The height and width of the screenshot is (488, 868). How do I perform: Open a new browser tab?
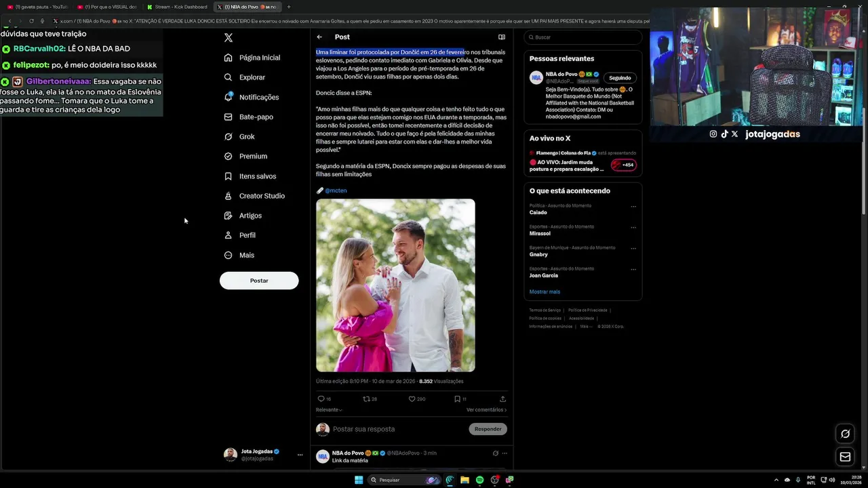[289, 7]
